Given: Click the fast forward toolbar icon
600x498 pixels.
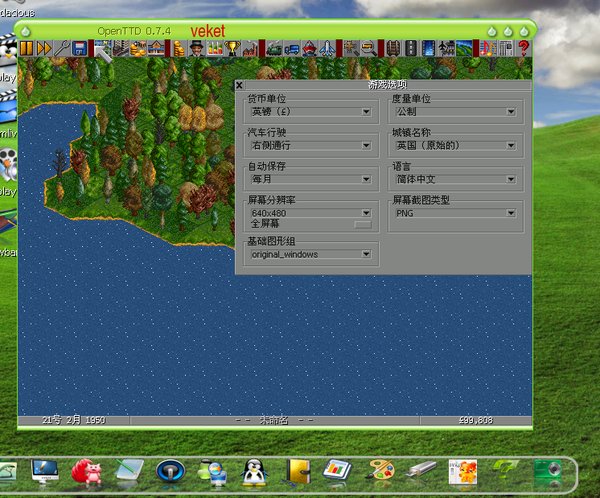Looking at the screenshot, I should pyautogui.click(x=44, y=49).
